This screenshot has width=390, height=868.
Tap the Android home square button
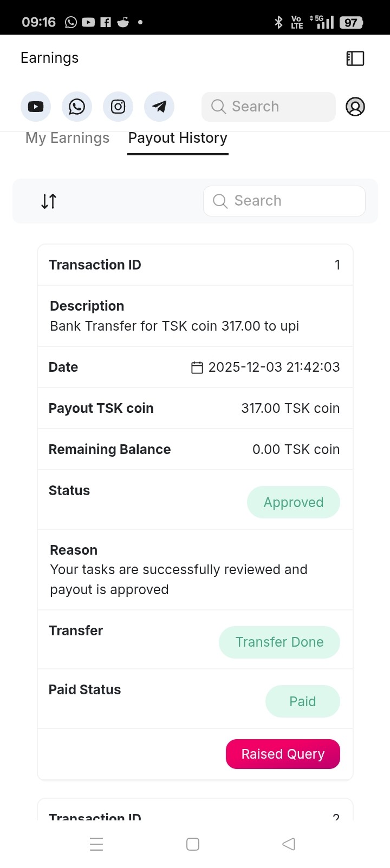[193, 844]
